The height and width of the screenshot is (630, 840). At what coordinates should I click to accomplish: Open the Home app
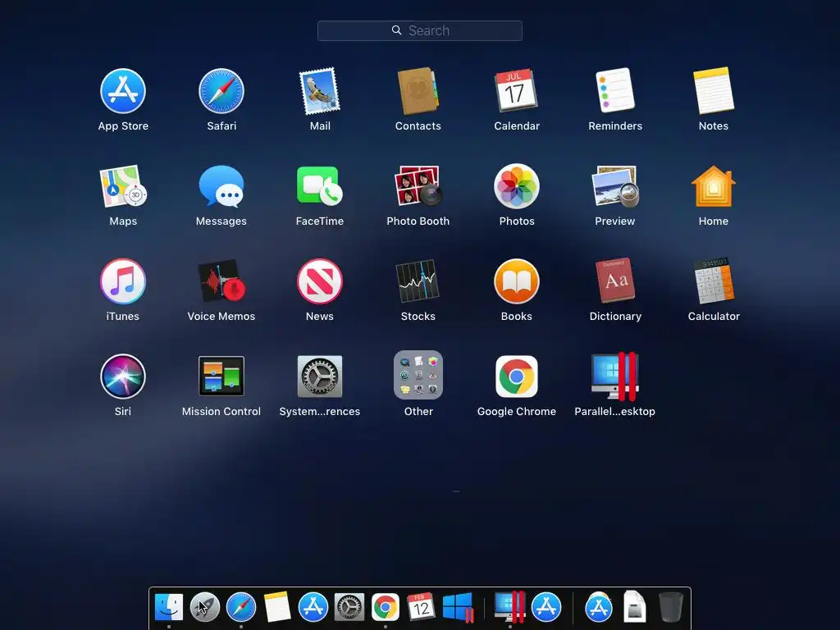pyautogui.click(x=714, y=186)
